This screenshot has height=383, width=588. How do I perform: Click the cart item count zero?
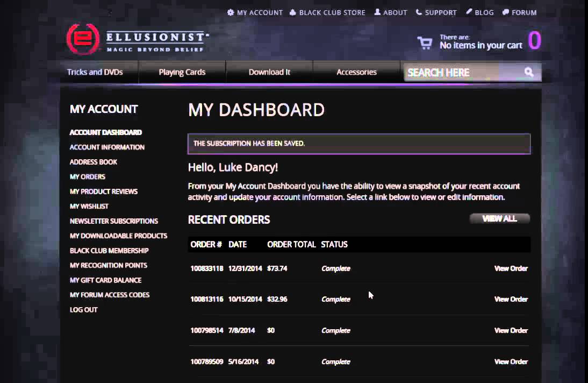[x=535, y=40]
